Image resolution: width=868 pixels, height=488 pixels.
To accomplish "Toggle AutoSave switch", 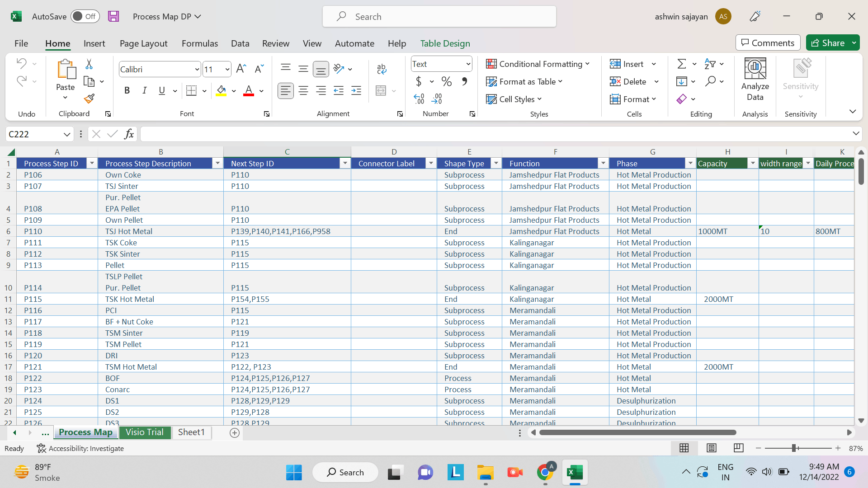I will coord(85,16).
